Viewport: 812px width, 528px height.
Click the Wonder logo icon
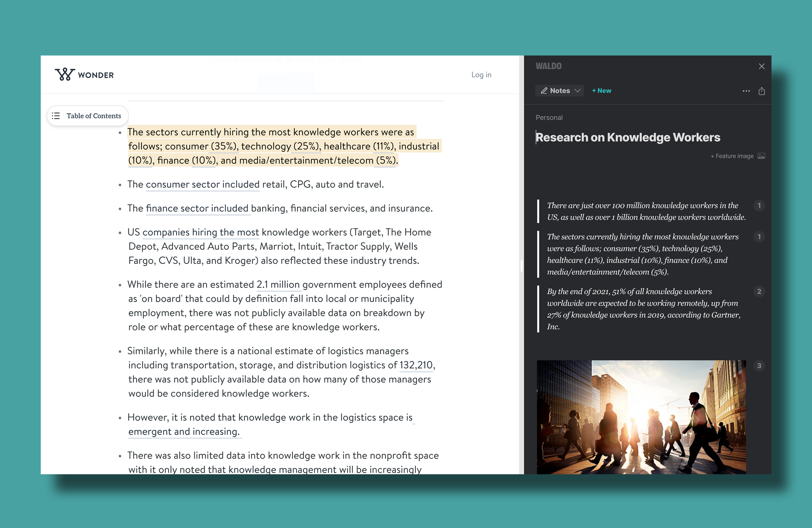tap(65, 74)
